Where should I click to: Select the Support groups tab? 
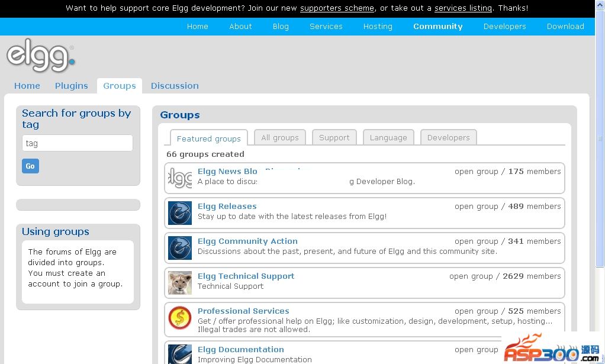pyautogui.click(x=334, y=137)
